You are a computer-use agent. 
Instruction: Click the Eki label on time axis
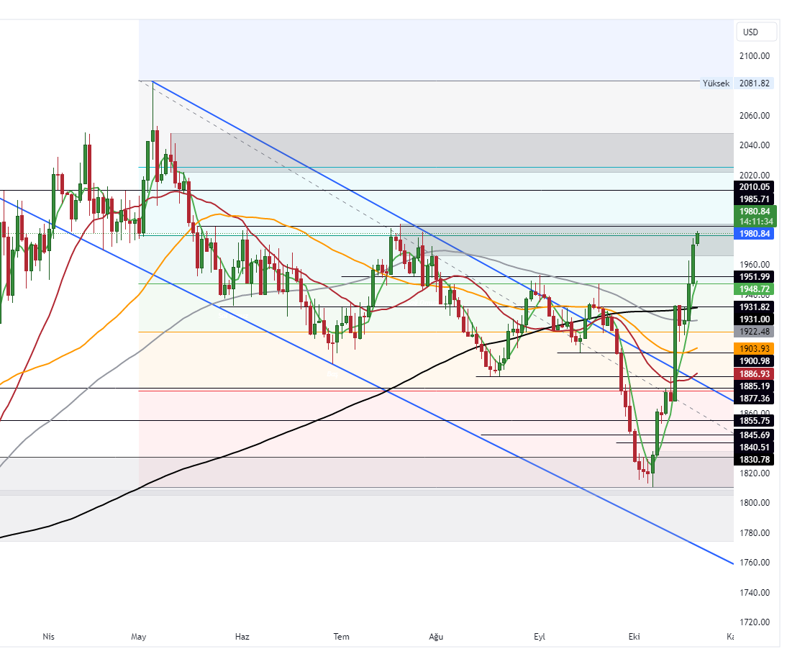tap(634, 637)
